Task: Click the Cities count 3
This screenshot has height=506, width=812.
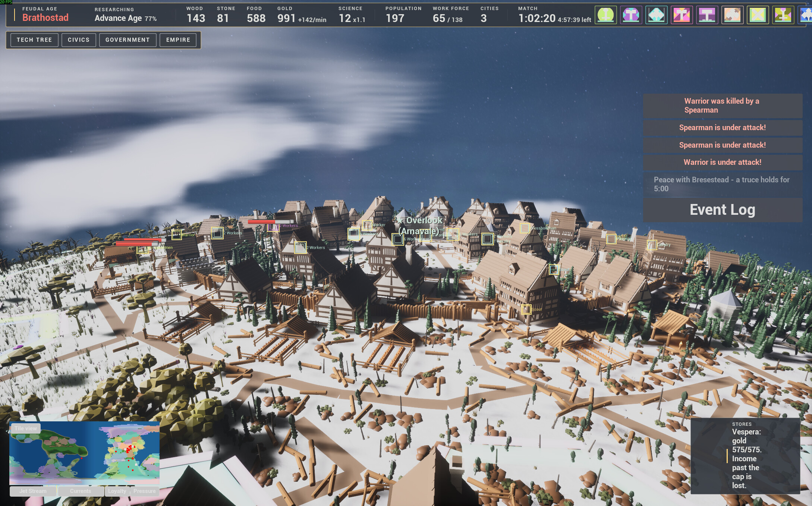Action: click(x=484, y=18)
